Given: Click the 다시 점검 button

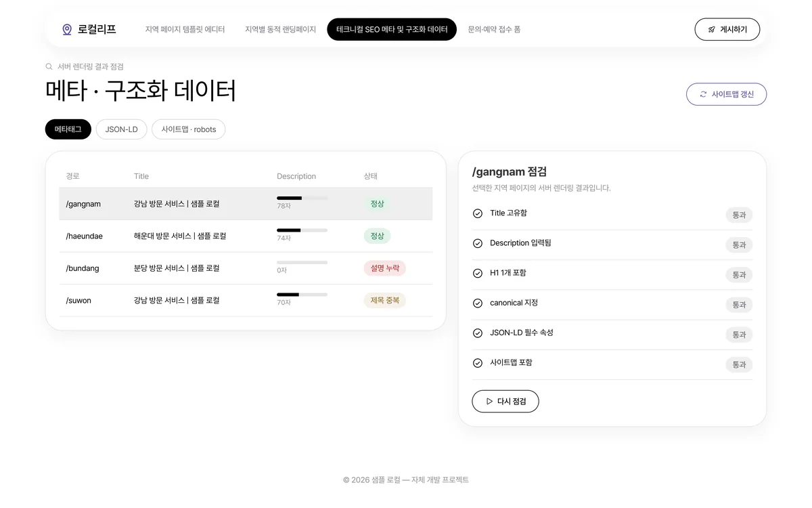Looking at the screenshot, I should (x=505, y=401).
